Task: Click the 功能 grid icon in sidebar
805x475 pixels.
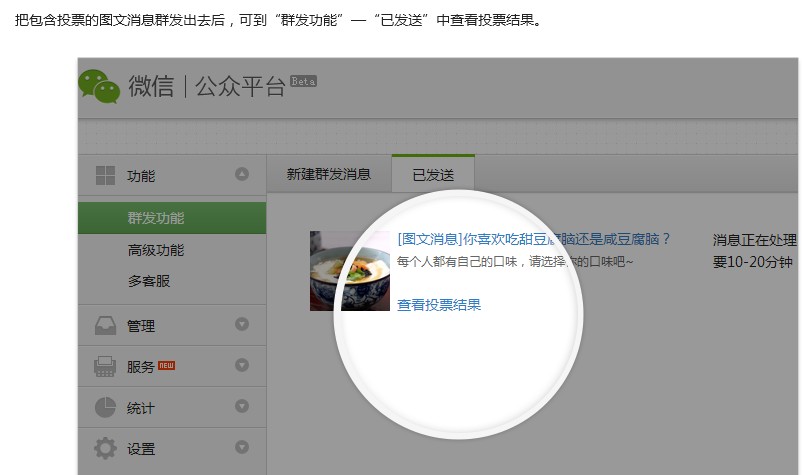Action: [105, 176]
